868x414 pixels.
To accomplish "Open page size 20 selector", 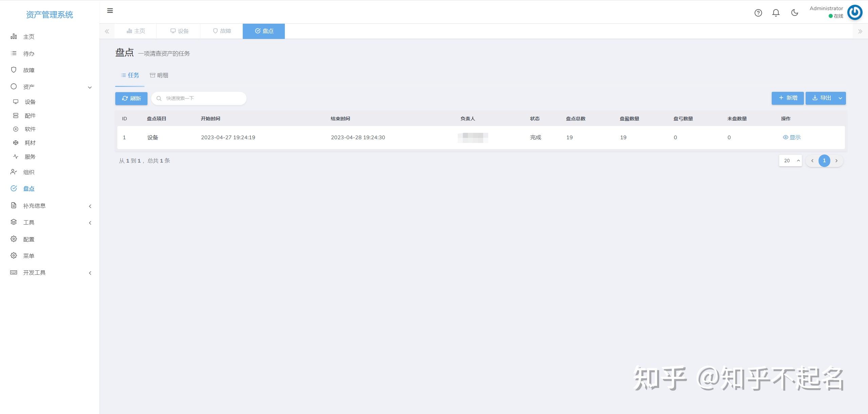I will [x=790, y=161].
